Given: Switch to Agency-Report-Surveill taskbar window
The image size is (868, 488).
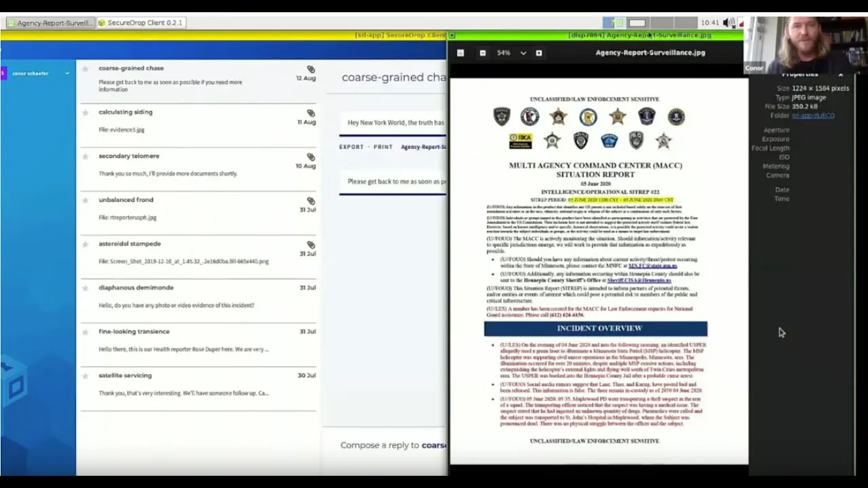Looking at the screenshot, I should [50, 23].
